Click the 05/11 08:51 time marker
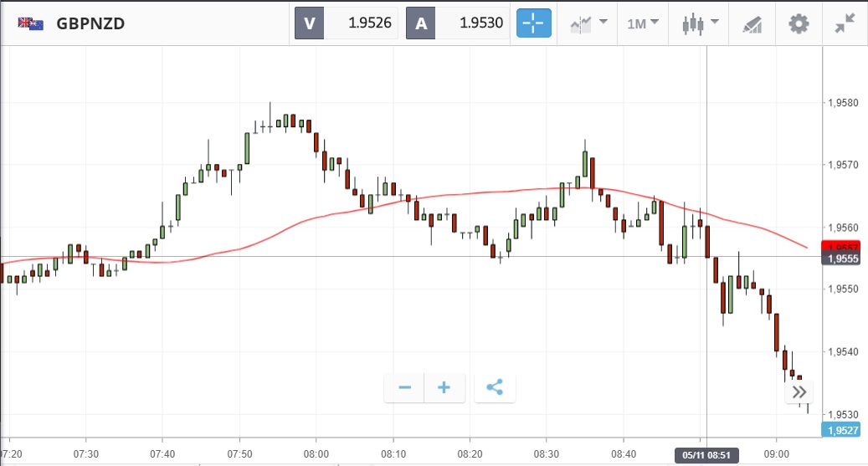This screenshot has height=466, width=868. coord(706,455)
